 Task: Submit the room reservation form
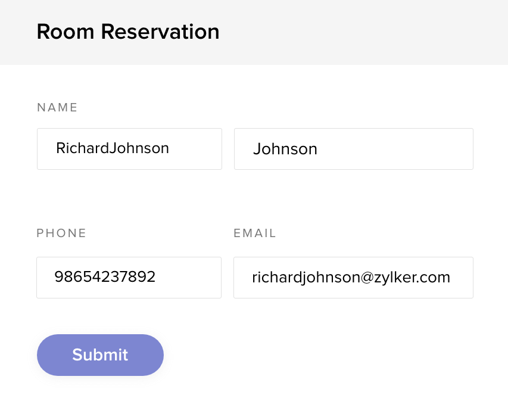point(100,355)
